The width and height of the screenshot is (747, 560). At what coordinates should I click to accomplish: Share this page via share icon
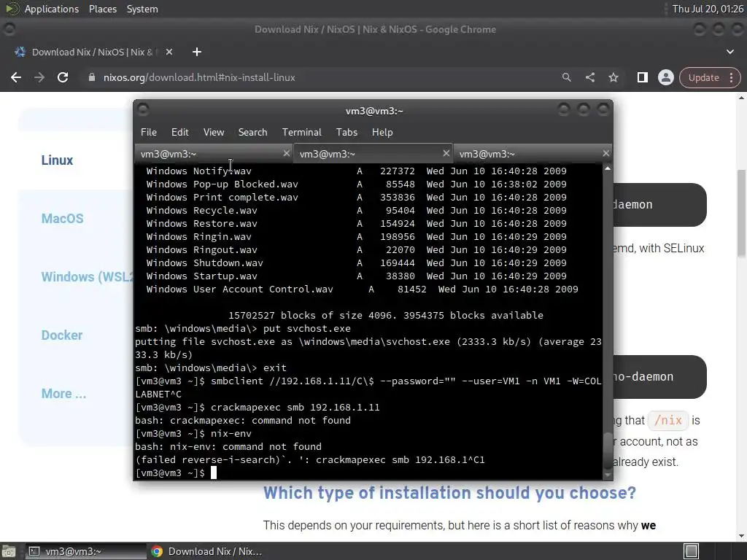589,77
